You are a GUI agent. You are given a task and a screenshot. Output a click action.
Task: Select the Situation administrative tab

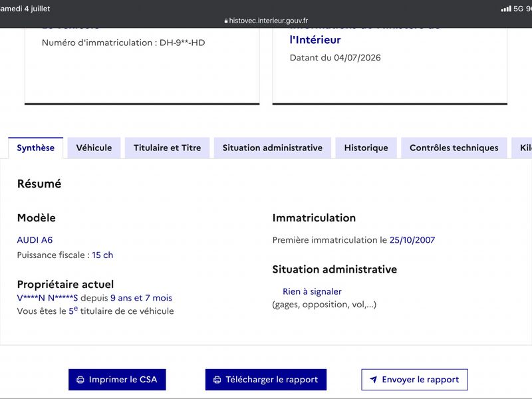tap(273, 148)
